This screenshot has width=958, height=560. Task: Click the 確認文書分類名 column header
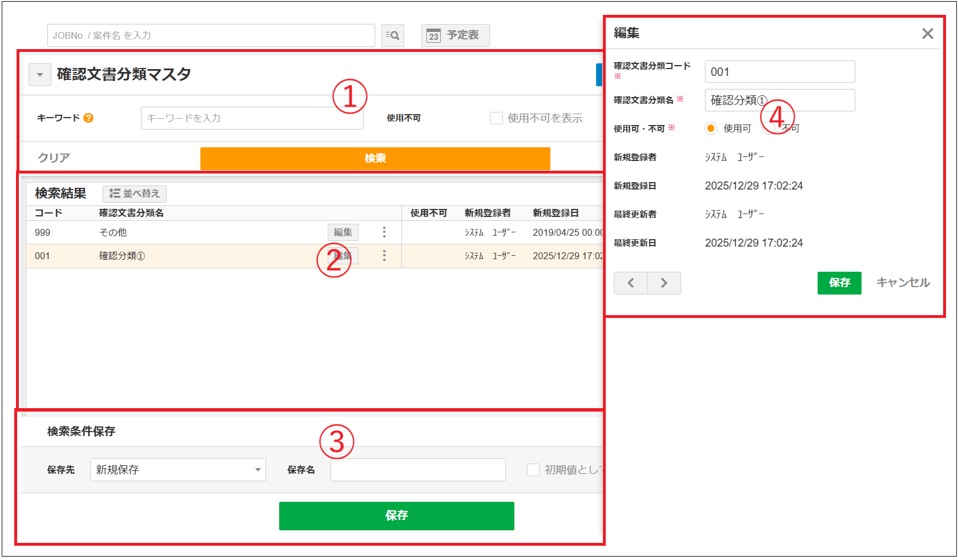coord(131,213)
